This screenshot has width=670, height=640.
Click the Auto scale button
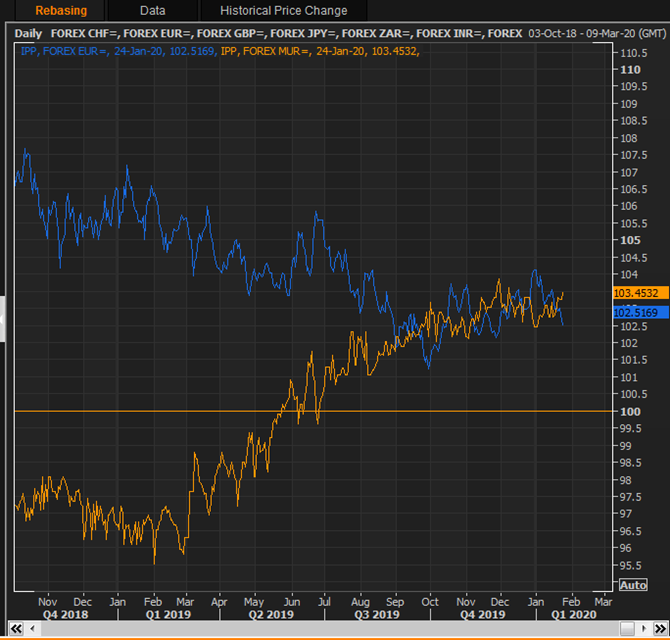tap(633, 584)
